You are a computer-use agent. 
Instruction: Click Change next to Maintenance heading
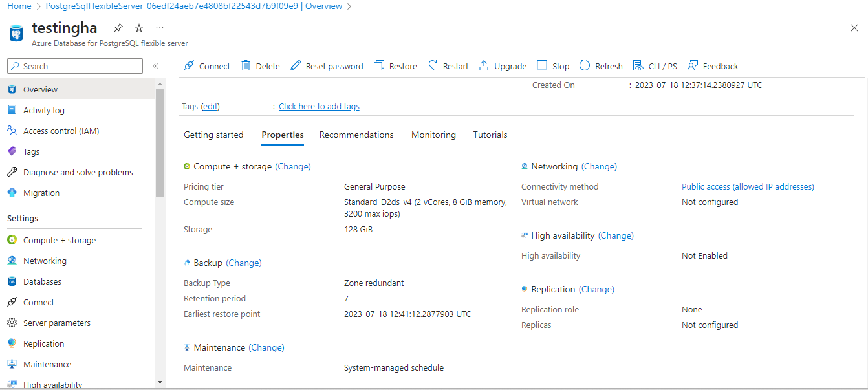pyautogui.click(x=266, y=347)
